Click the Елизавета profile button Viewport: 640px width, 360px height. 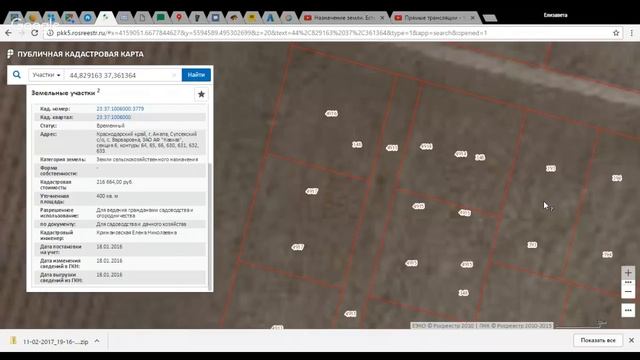556,15
